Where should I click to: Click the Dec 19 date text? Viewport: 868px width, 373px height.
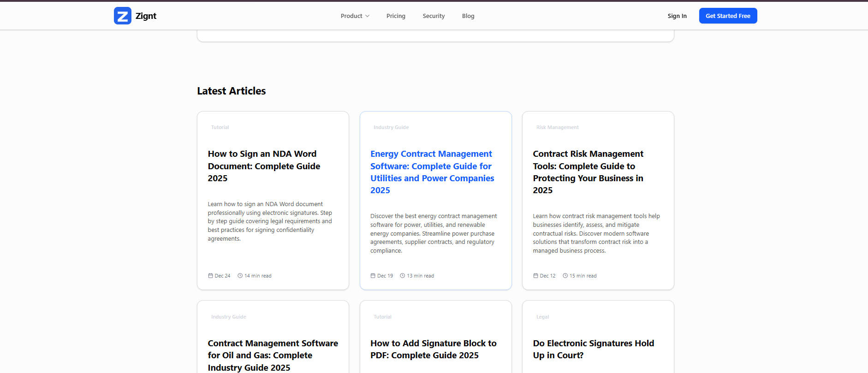click(385, 276)
